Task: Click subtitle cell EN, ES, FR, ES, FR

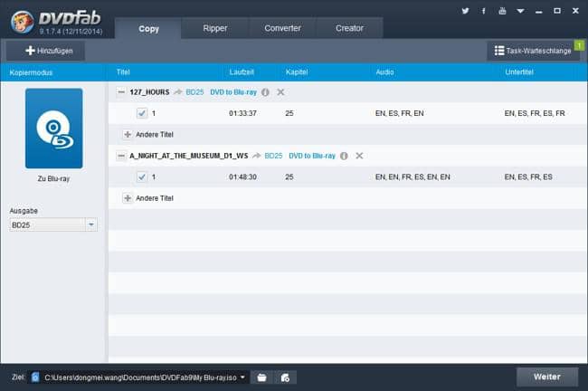Action: click(x=535, y=113)
